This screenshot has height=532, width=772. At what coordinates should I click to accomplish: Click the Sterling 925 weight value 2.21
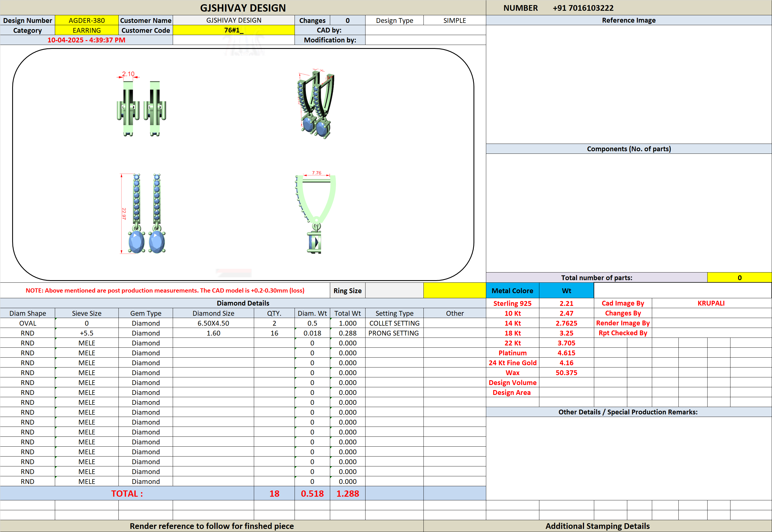click(x=566, y=303)
